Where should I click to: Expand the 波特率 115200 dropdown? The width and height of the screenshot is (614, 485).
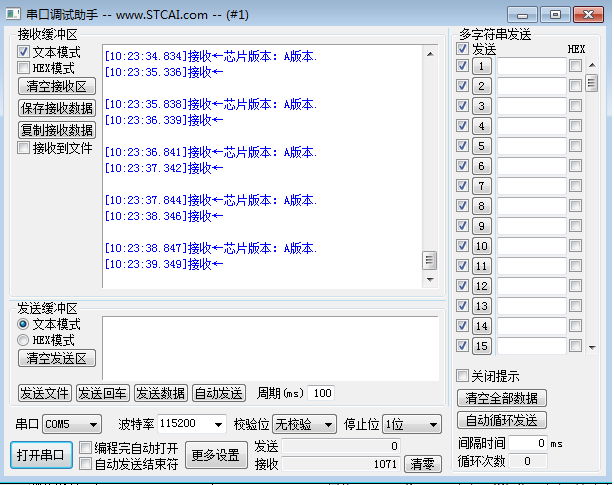tap(191, 424)
